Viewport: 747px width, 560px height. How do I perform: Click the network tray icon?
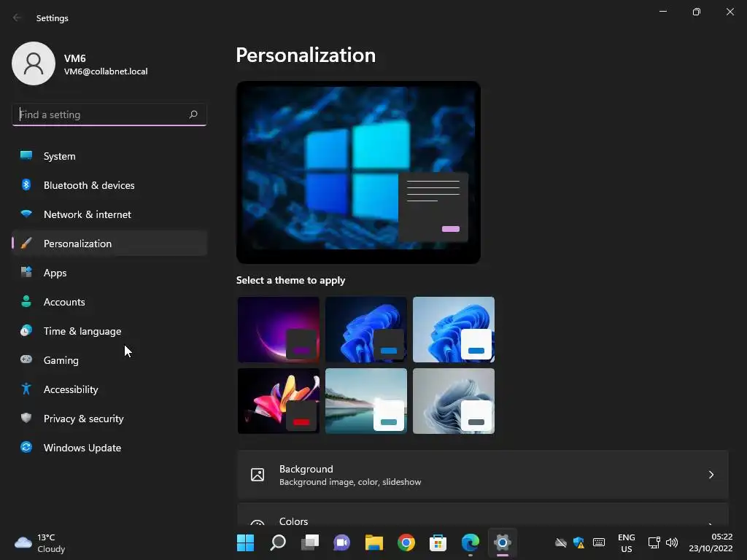654,542
